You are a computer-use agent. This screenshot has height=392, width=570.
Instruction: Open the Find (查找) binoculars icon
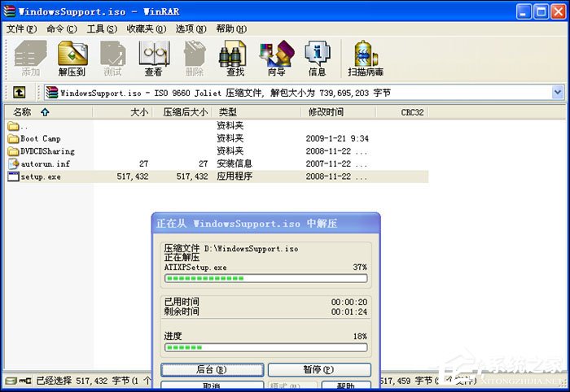[235, 58]
